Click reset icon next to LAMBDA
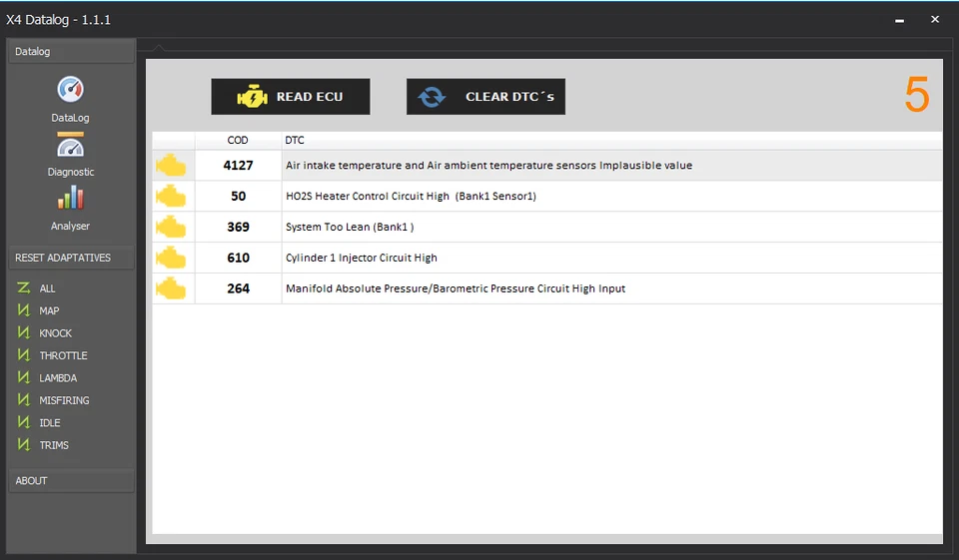The height and width of the screenshot is (560, 959). point(24,377)
